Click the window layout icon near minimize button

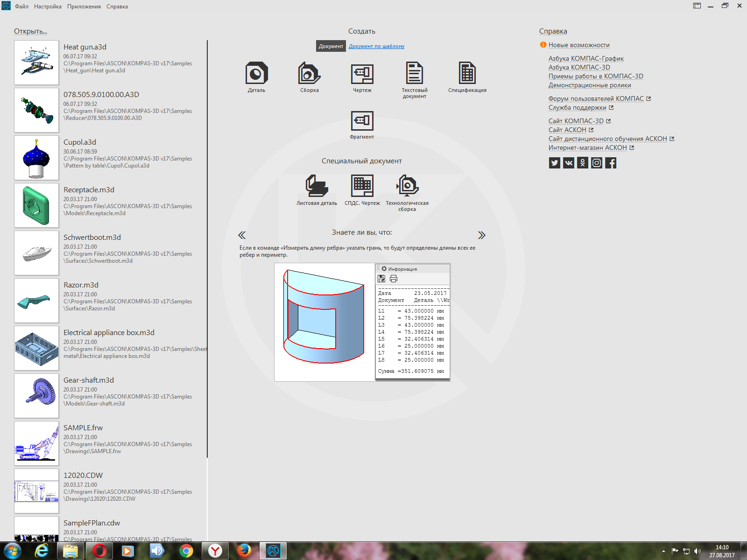click(697, 6)
